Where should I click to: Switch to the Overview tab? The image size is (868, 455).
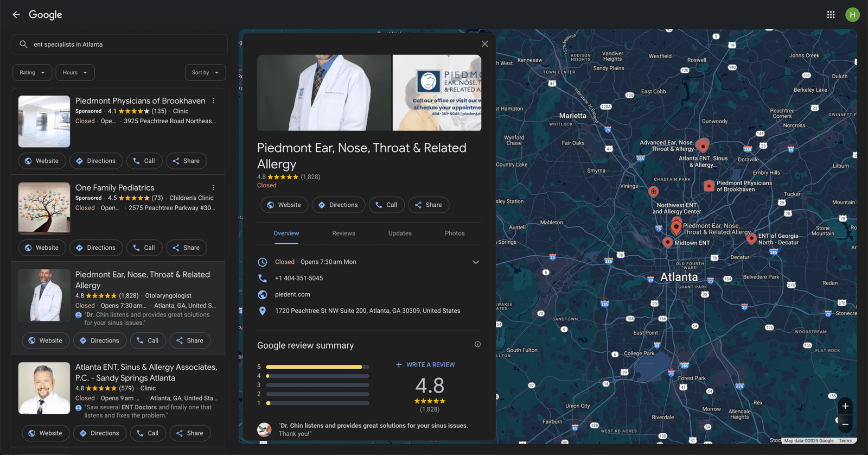coord(286,233)
